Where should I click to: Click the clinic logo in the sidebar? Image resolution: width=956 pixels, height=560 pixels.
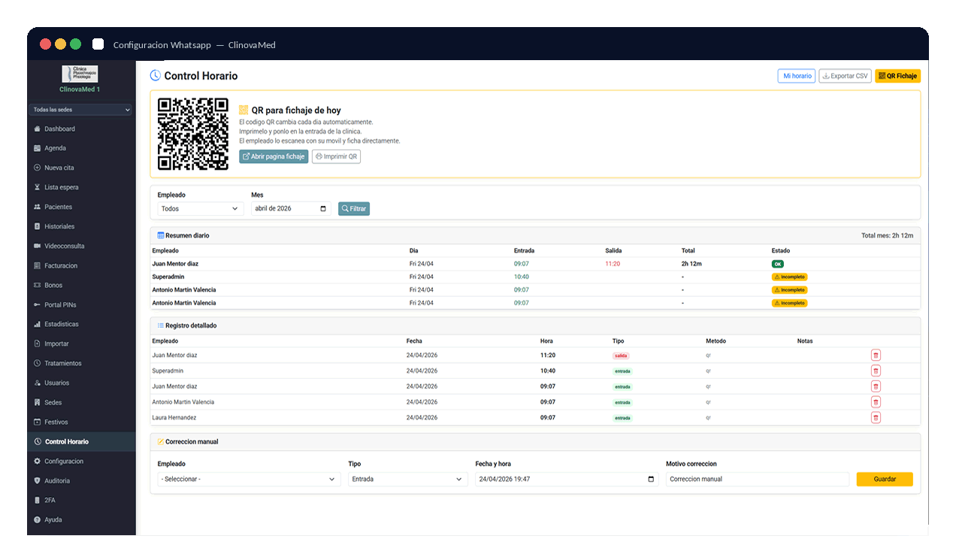80,74
